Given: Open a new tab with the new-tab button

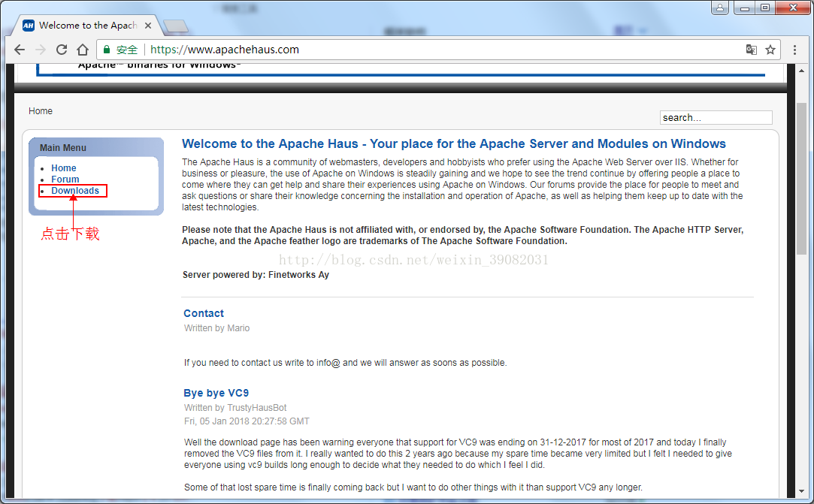Looking at the screenshot, I should click(x=175, y=26).
